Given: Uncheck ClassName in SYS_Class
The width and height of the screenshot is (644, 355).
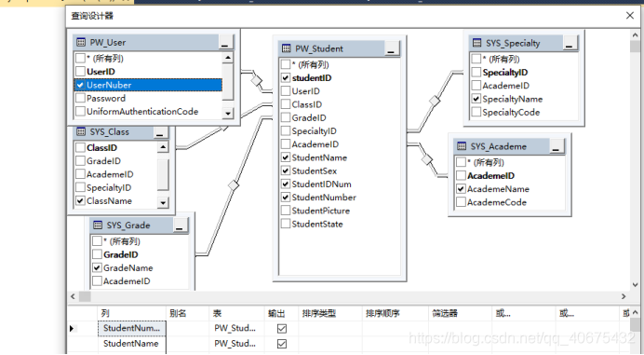Looking at the screenshot, I should (x=80, y=200).
